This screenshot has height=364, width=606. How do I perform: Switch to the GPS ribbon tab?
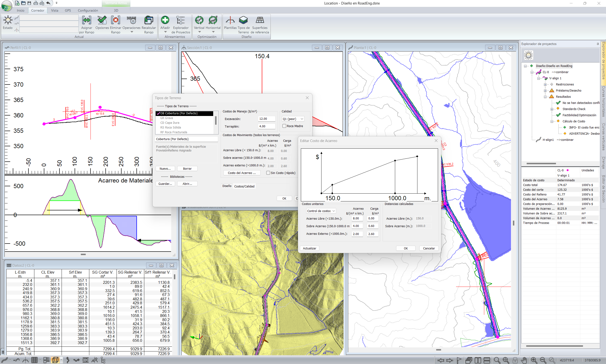(x=68, y=10)
